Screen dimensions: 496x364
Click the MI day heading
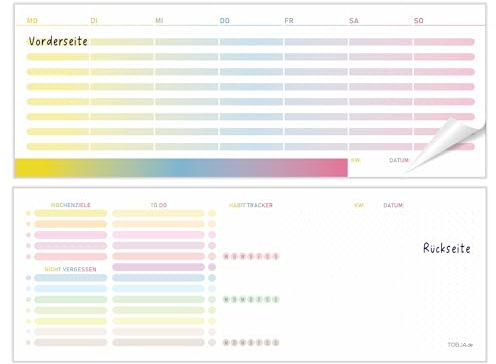click(159, 21)
